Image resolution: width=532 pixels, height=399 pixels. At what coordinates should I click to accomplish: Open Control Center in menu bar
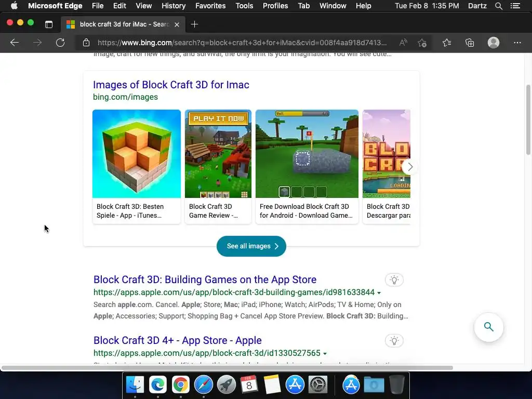pos(515,6)
